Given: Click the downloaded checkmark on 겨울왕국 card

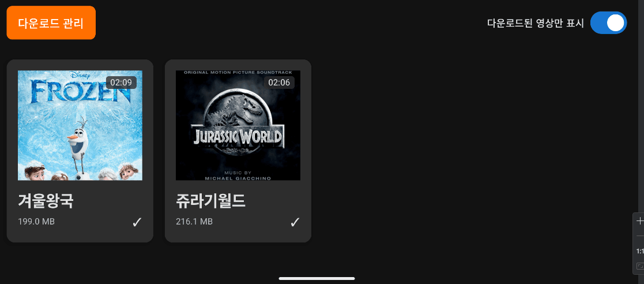Looking at the screenshot, I should click(x=137, y=222).
